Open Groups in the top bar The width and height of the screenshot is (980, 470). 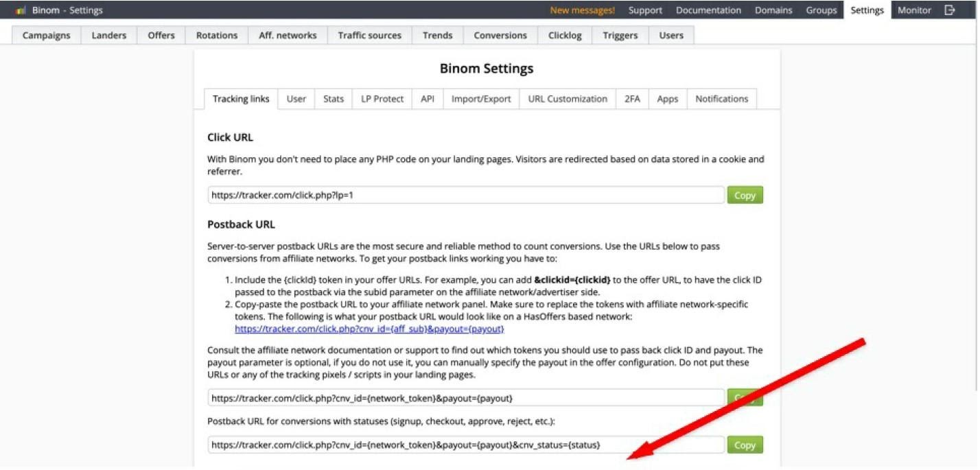[821, 10]
